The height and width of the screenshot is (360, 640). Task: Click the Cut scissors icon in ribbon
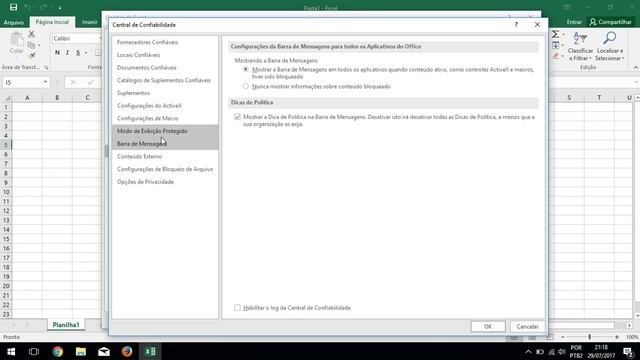point(31,35)
